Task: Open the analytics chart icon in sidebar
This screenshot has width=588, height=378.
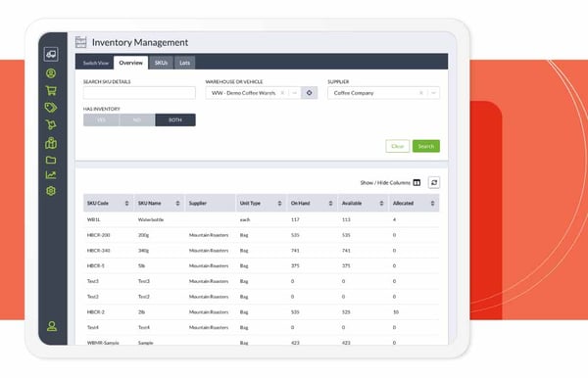Action: (x=51, y=175)
